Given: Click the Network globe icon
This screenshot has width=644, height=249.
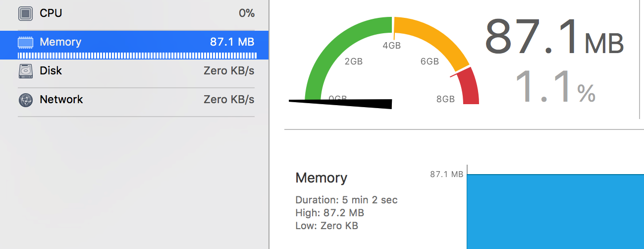Looking at the screenshot, I should [x=25, y=100].
